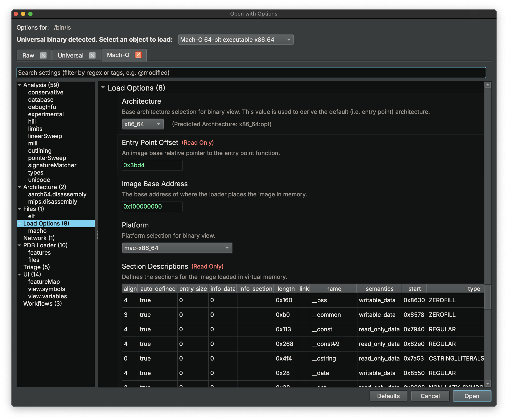This screenshot has width=508, height=420.
Task: Close the Raw tab with its X
Action: coord(43,55)
